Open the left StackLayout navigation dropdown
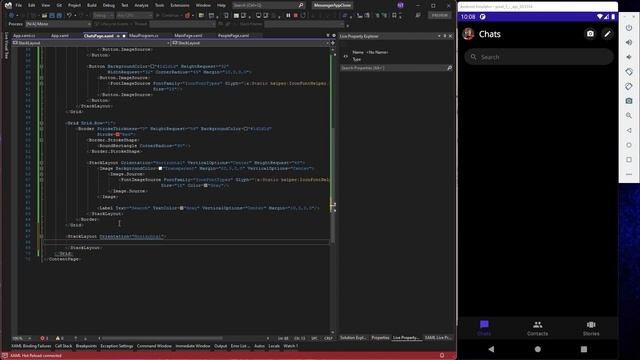The width and height of the screenshot is (640, 360). tap(91, 43)
